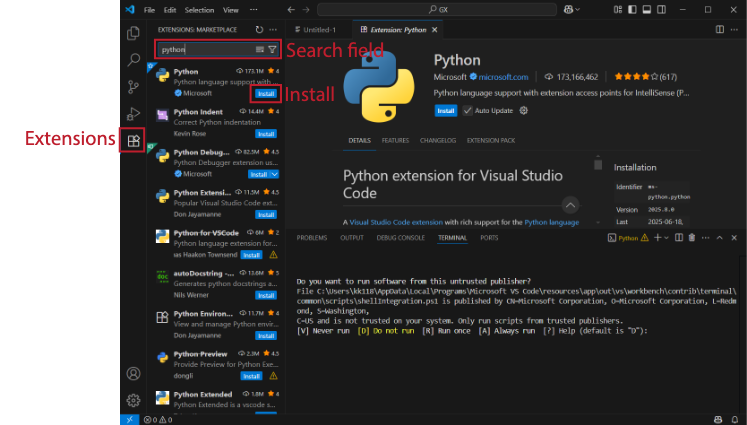Open the Accounts icon in activity bar
This screenshot has height=425, width=747.
[133, 373]
